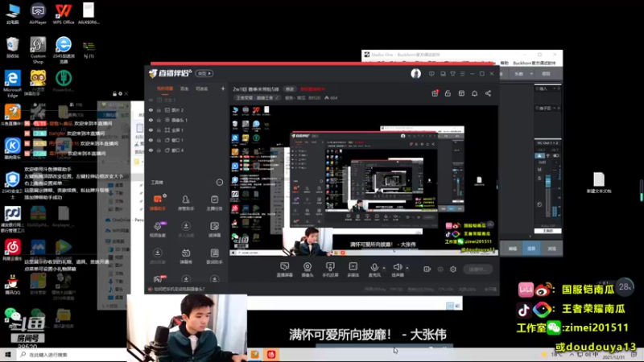
Task: Click the record video icon in bottom bar
Action: (427, 269)
